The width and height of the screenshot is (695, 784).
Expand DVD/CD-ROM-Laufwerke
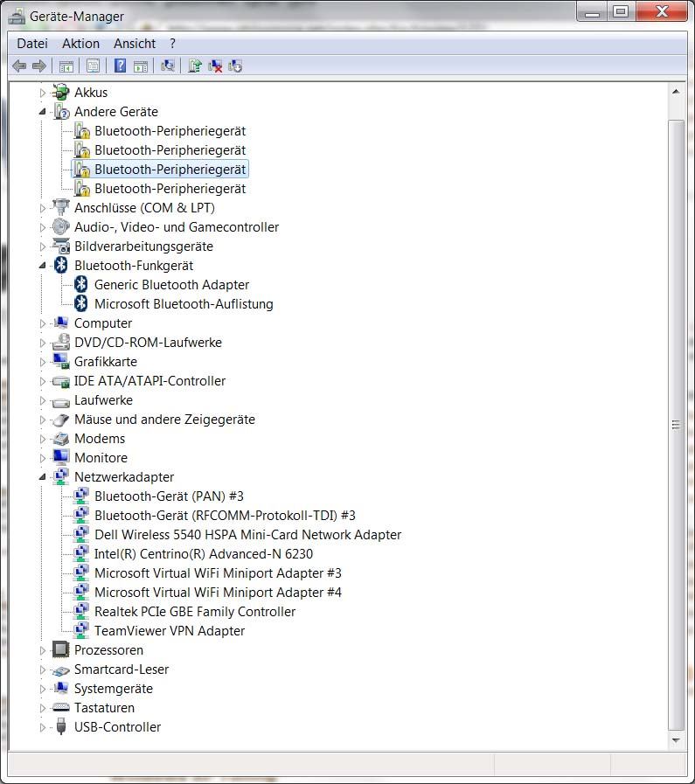click(x=43, y=343)
